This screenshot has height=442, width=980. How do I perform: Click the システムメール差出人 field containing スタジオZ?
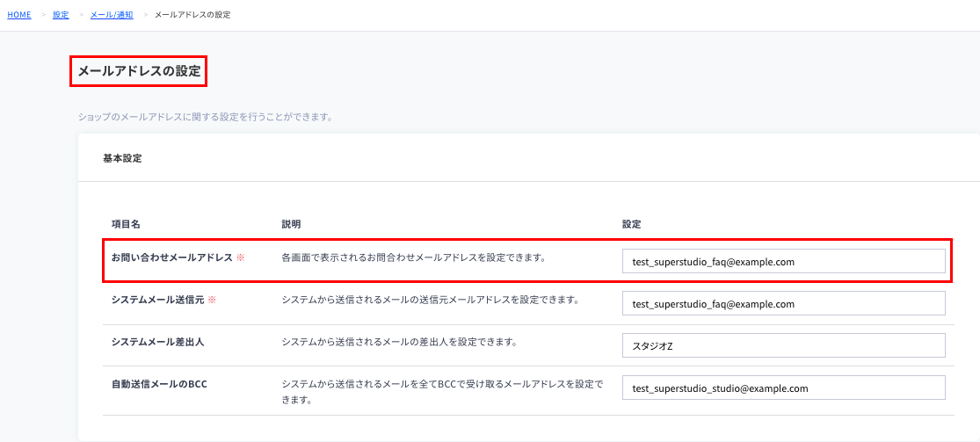pyautogui.click(x=784, y=345)
